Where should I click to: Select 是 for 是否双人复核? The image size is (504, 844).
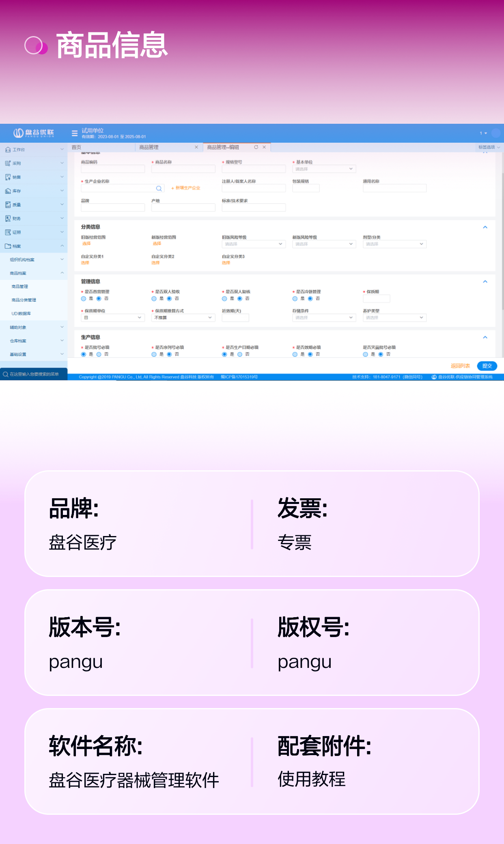coord(224,299)
